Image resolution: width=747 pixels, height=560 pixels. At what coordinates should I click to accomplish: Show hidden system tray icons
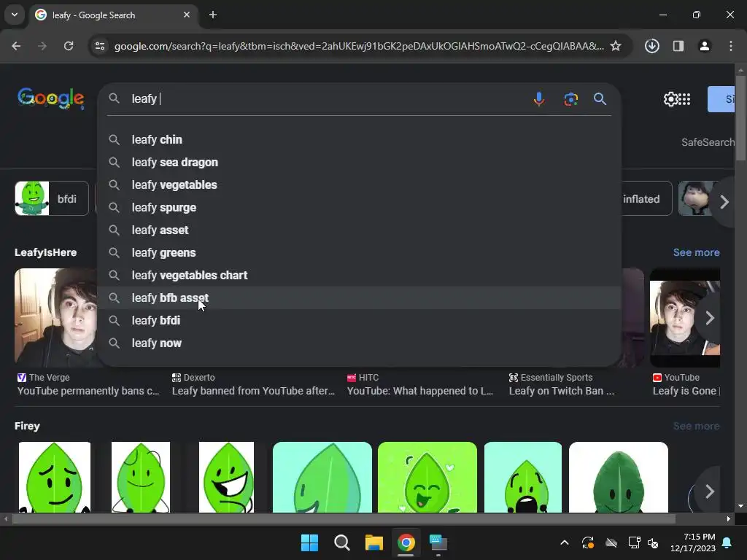(x=565, y=542)
